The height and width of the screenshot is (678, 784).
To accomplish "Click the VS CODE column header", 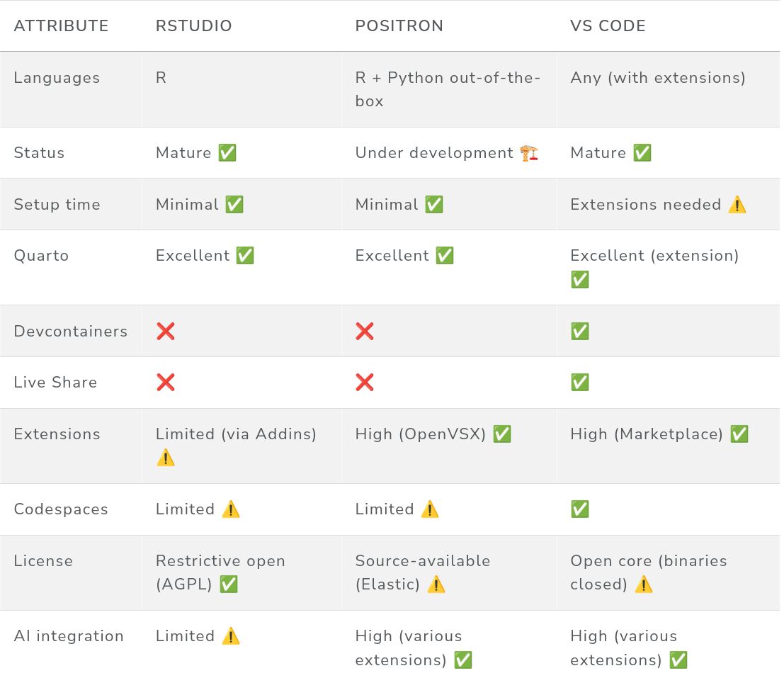I will click(x=608, y=26).
